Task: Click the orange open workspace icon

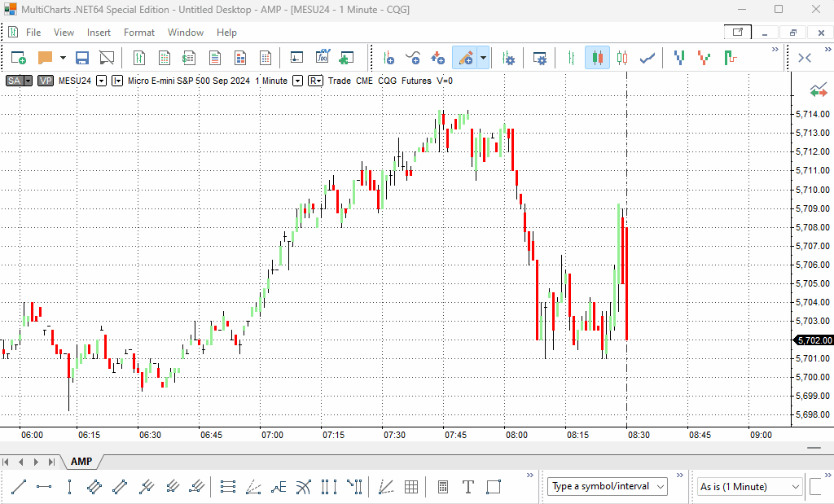Action: tap(46, 58)
